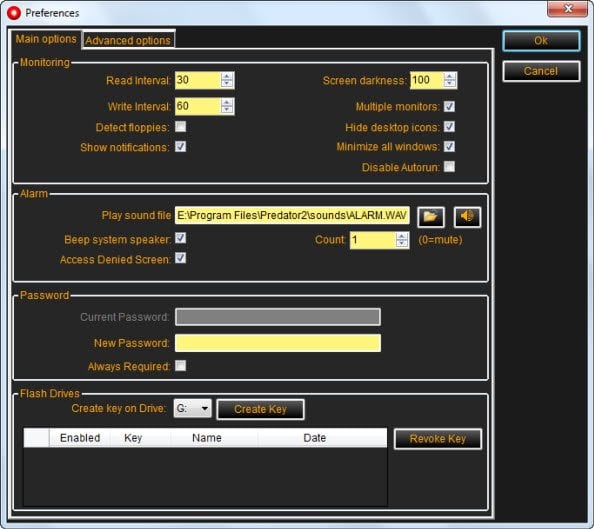Open the Create key on Drive dropdown
The height and width of the screenshot is (529, 594).
click(192, 408)
